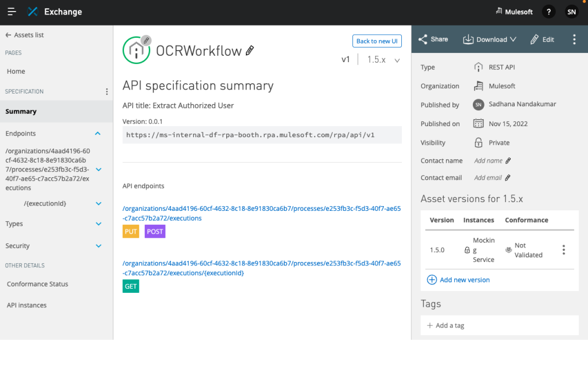Expand the Types section
This screenshot has height=366, width=588.
(x=98, y=223)
